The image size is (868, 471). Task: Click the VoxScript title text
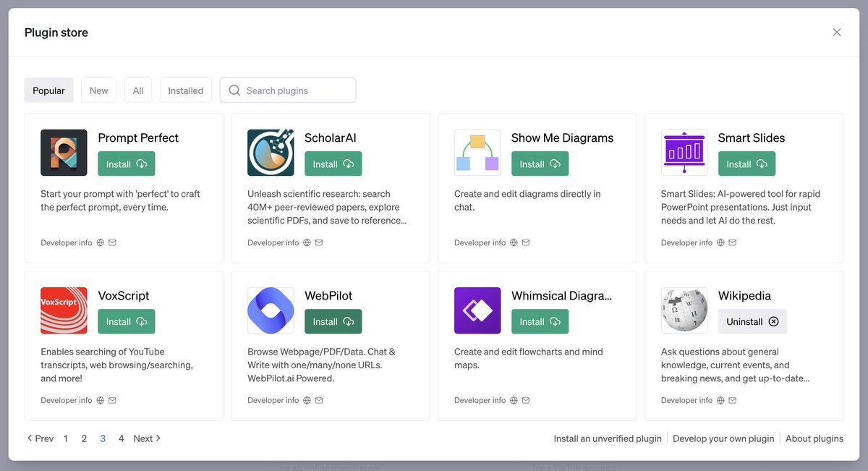point(124,296)
